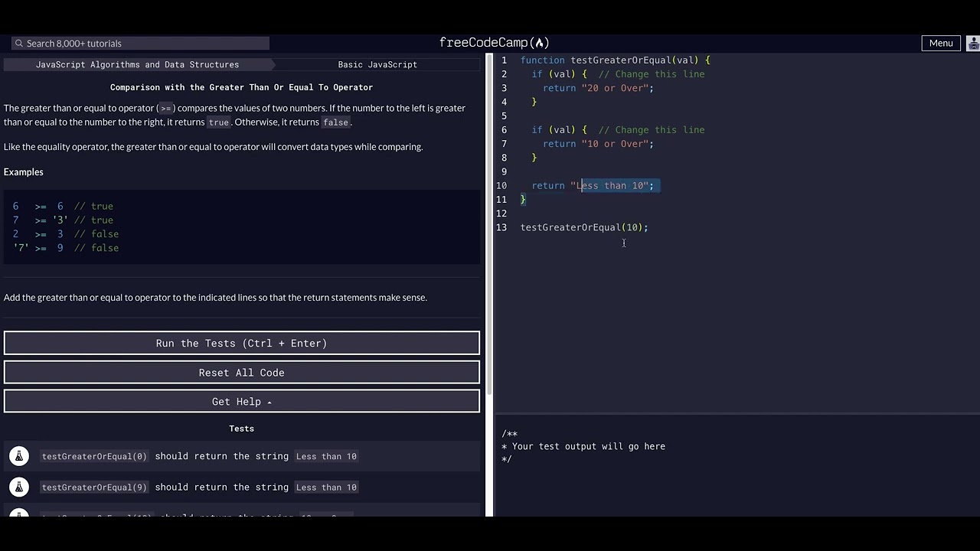Click the Tests heading

(242, 429)
